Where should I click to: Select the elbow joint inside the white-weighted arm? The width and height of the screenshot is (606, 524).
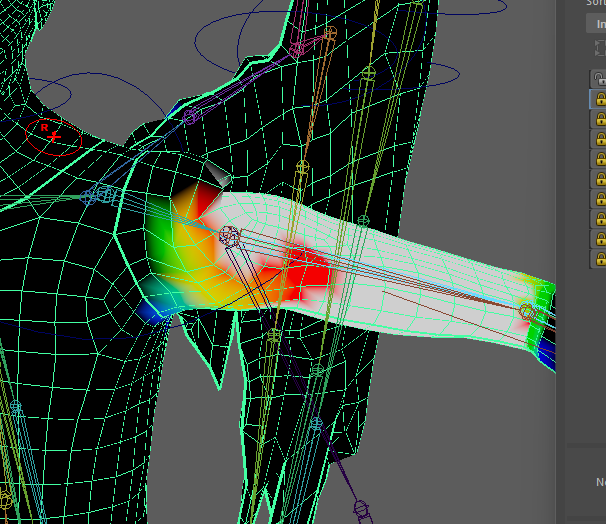229,236
